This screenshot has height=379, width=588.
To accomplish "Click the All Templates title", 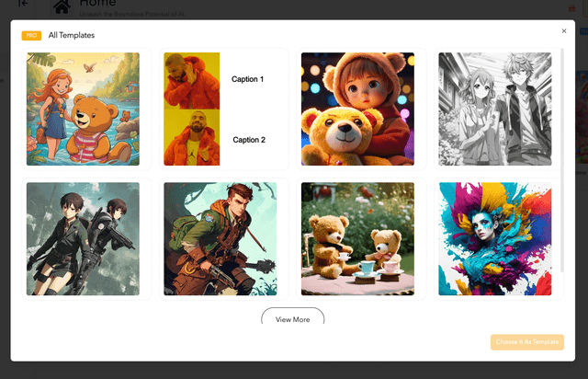I will tap(72, 35).
